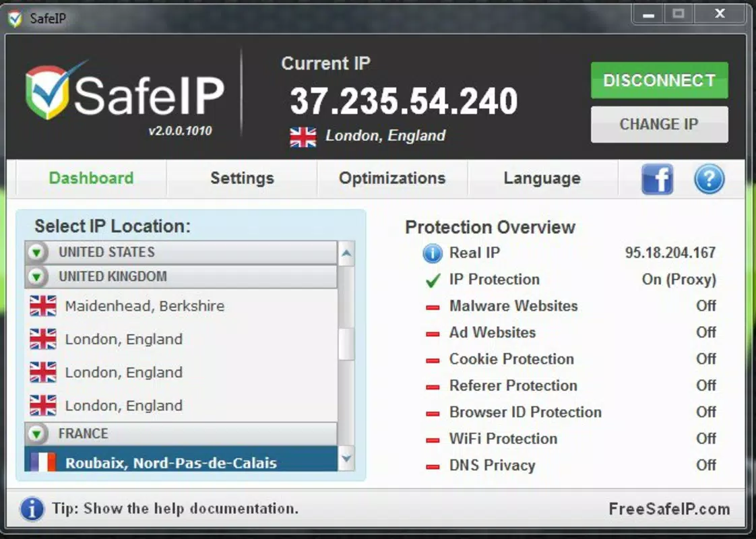Screen dimensions: 756x539
Task: Click the red dash icon beside Browser ID Protection
Action: [x=433, y=413]
